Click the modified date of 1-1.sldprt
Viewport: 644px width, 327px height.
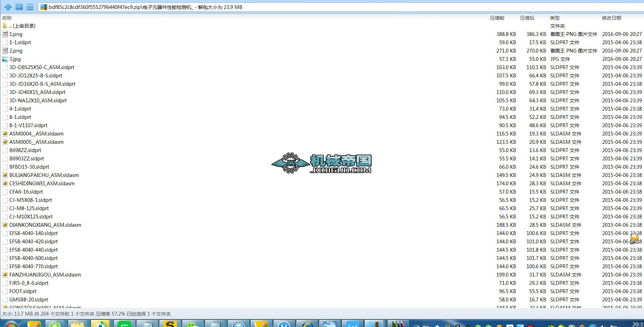(622, 43)
